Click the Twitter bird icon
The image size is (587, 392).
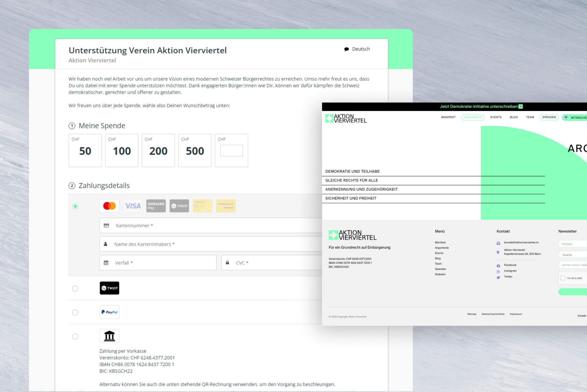pyautogui.click(x=498, y=277)
